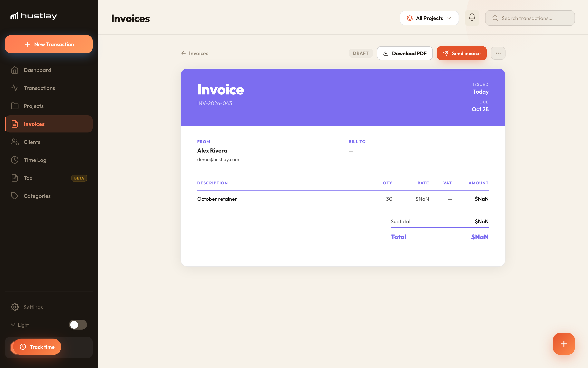Click the Invoices document icon in sidebar

point(14,124)
